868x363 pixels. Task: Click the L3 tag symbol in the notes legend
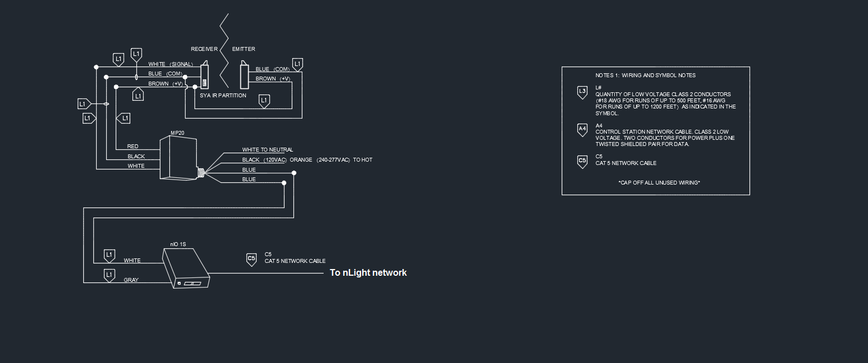(x=582, y=92)
